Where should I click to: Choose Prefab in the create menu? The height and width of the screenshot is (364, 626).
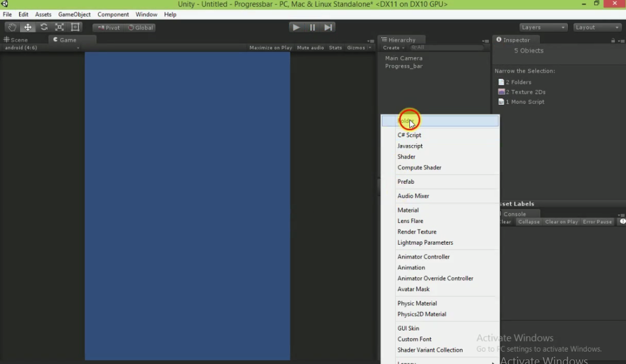coord(440,181)
